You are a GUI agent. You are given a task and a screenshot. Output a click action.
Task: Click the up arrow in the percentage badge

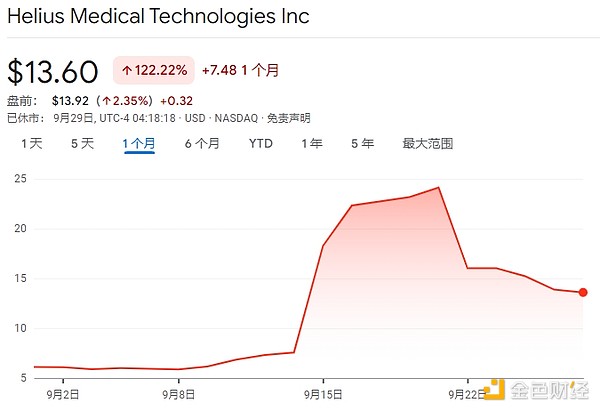tap(127, 72)
